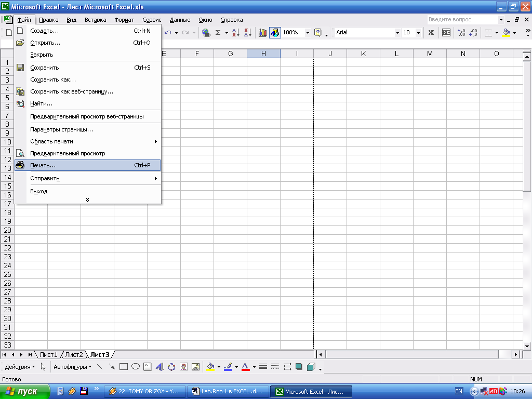
Task: Click Merge and Center icon
Action: coord(446,33)
